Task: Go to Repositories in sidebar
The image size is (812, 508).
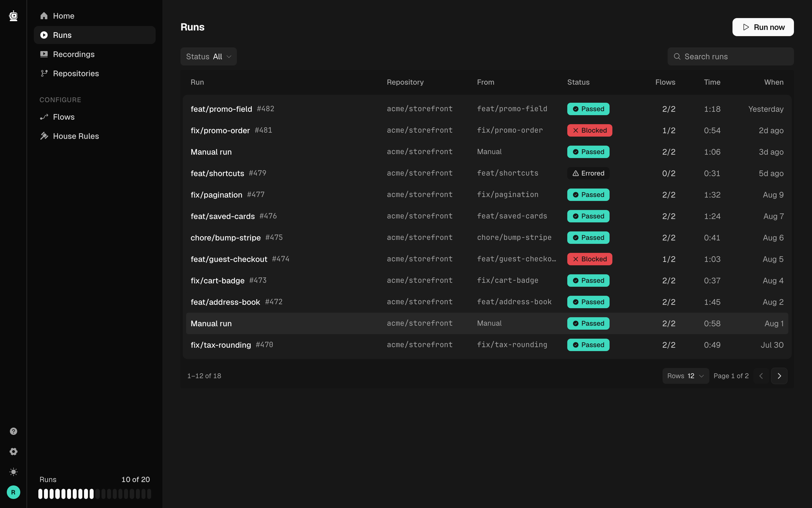Action: pos(95,73)
